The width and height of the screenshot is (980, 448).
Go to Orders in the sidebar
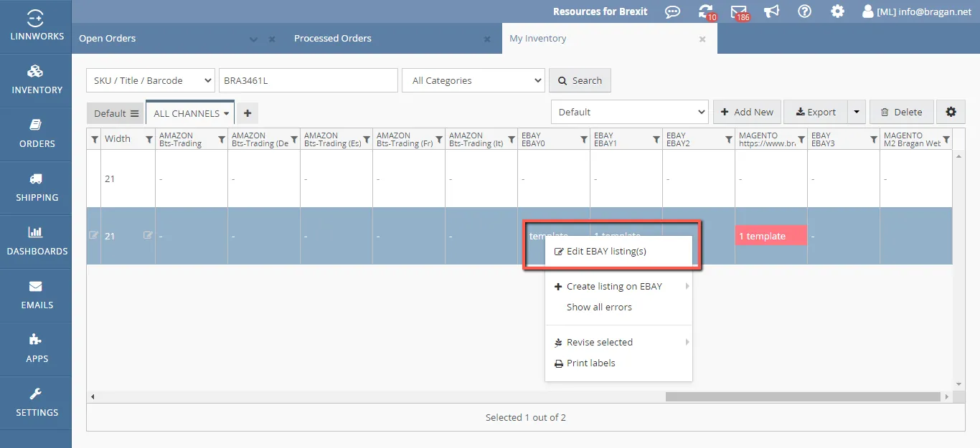point(36,134)
